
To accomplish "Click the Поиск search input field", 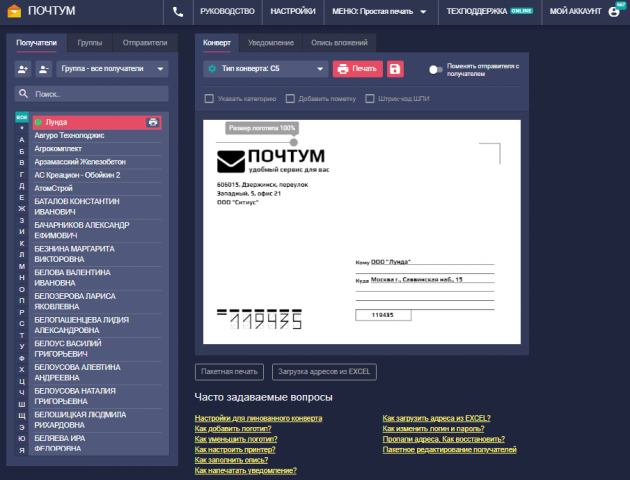I will click(92, 94).
